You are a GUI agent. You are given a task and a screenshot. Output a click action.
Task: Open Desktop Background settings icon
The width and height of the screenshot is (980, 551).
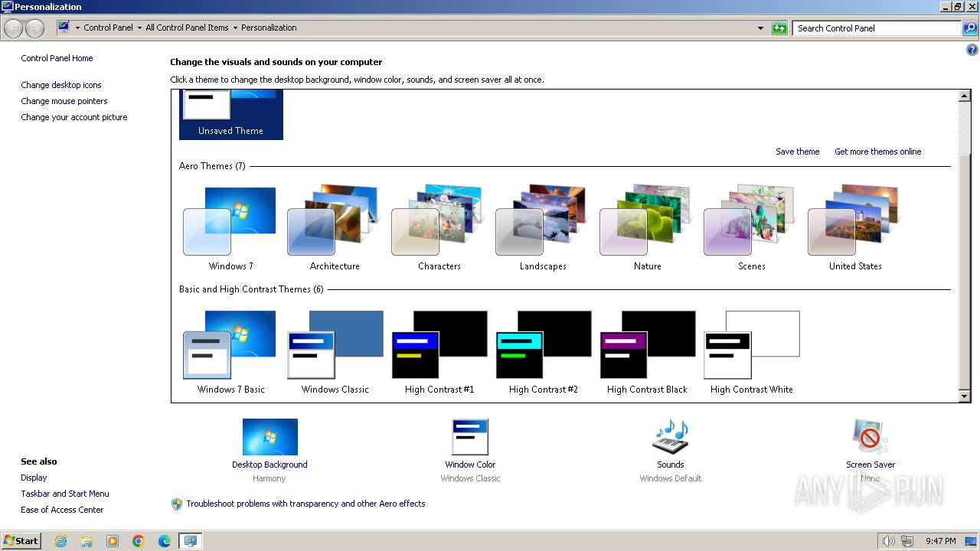[269, 437]
